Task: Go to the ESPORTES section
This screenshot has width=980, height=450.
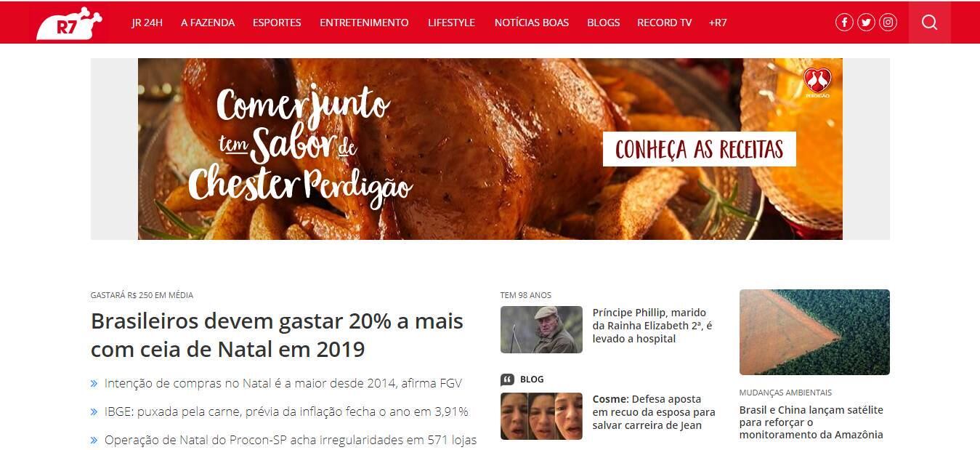Action: (277, 23)
